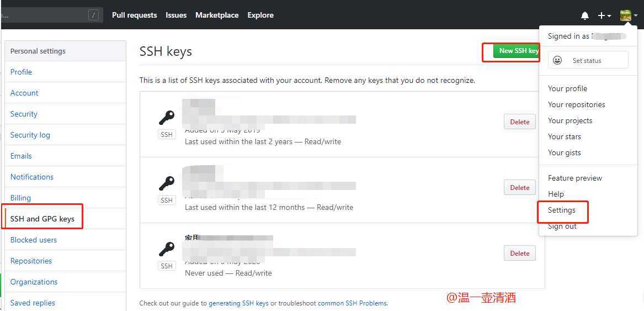Click the slash shortcut icon in search box

[x=94, y=15]
